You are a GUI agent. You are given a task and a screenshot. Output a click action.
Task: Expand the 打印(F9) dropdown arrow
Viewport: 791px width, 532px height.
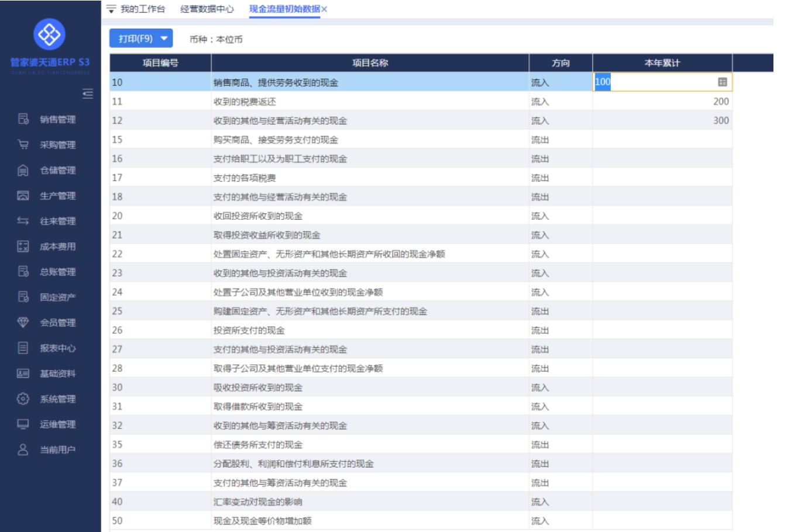164,39
